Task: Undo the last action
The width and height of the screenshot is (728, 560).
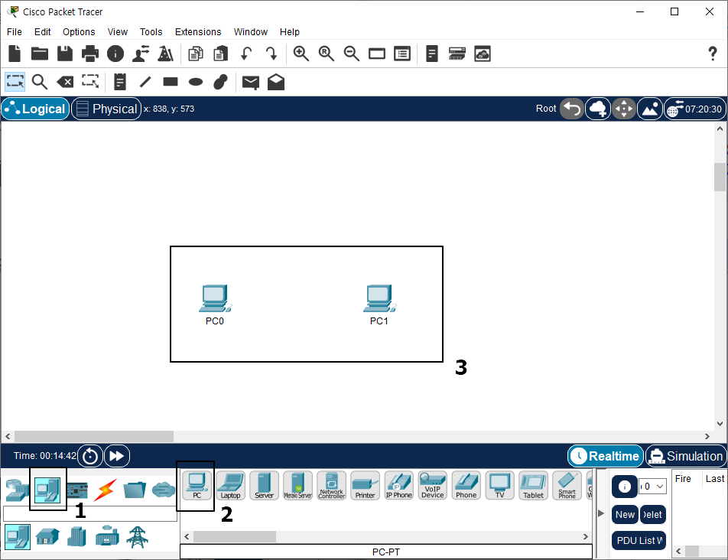Action: click(246, 54)
